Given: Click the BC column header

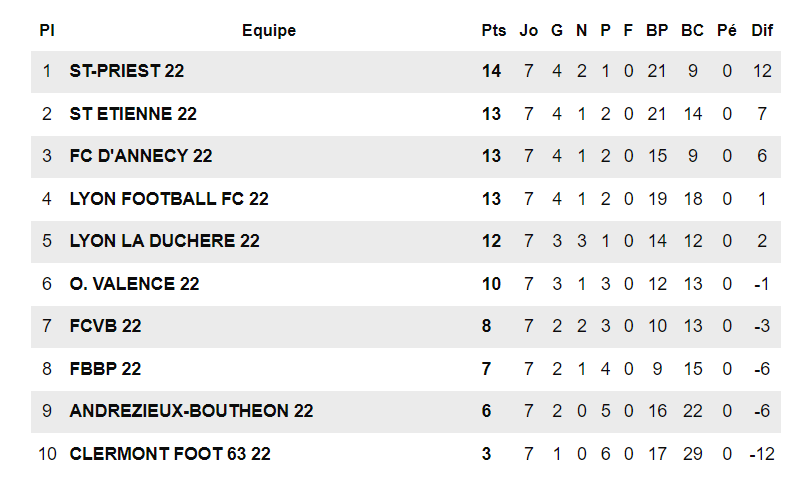Looking at the screenshot, I should (x=692, y=31).
